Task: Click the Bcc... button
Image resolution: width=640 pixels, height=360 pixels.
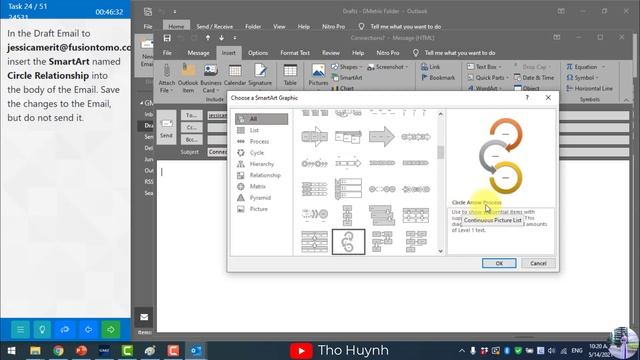Action: (191, 140)
